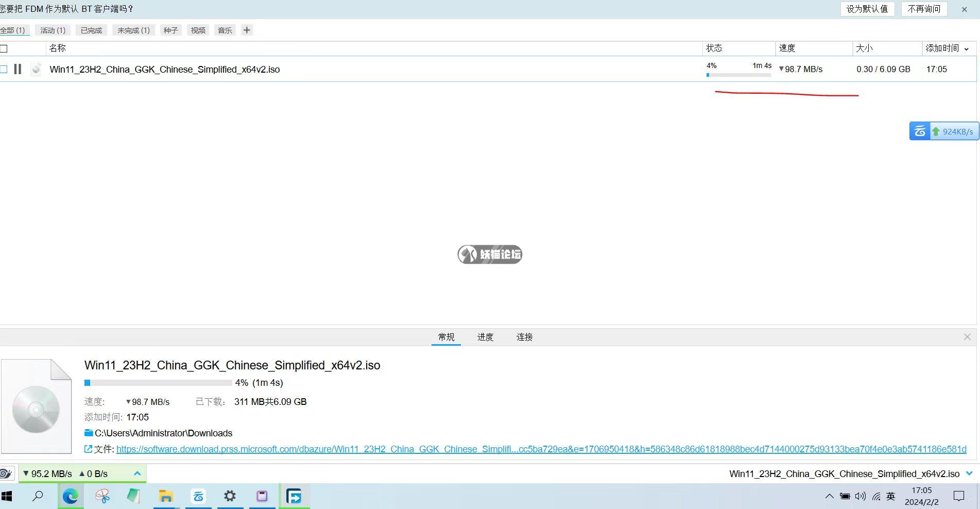Click the file name in the bottom status bar
Image resolution: width=980 pixels, height=509 pixels.
845,474
